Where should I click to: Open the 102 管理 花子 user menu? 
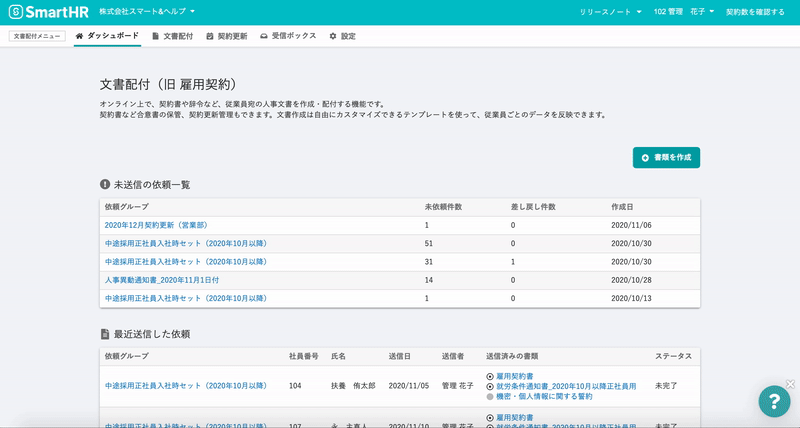coord(684,12)
